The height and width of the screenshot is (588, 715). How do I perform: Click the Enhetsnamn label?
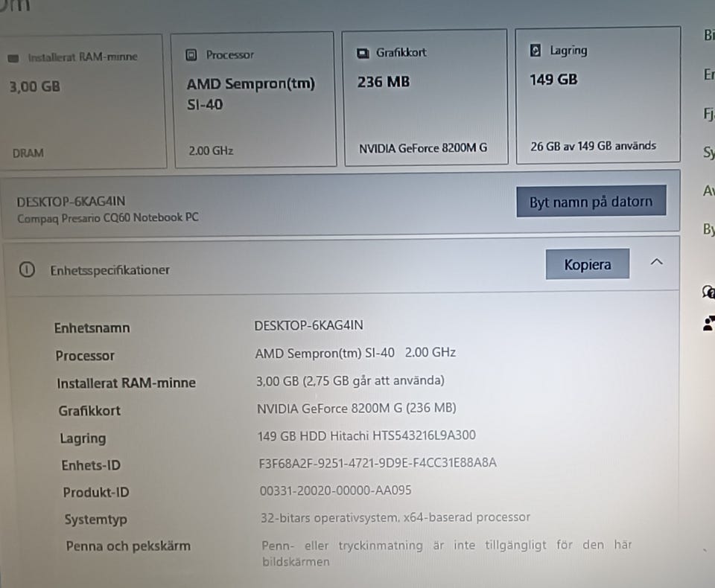click(x=92, y=328)
